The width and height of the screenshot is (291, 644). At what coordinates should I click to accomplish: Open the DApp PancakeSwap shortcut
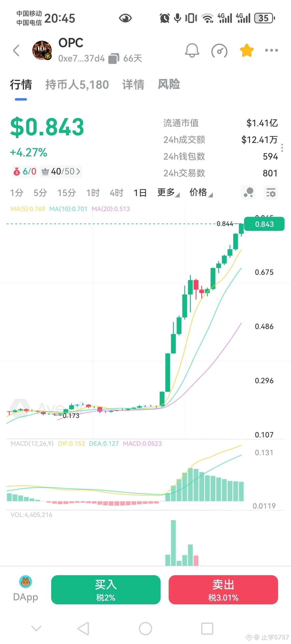click(26, 590)
